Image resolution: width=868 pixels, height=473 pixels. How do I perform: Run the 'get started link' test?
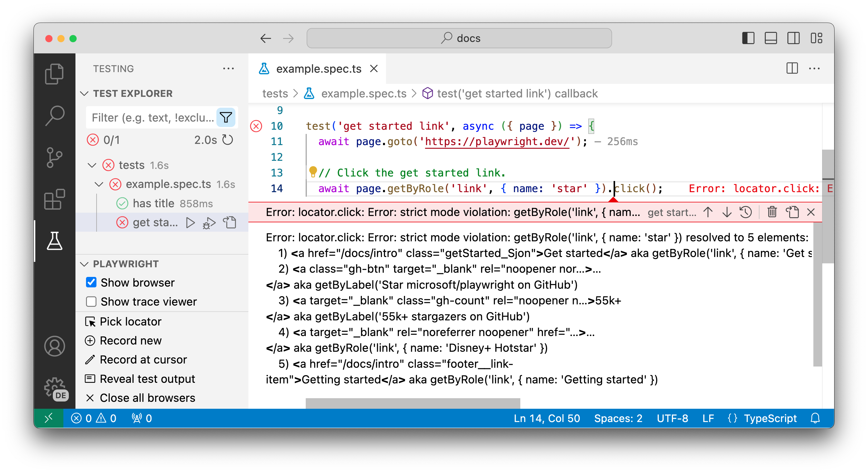[x=190, y=223]
